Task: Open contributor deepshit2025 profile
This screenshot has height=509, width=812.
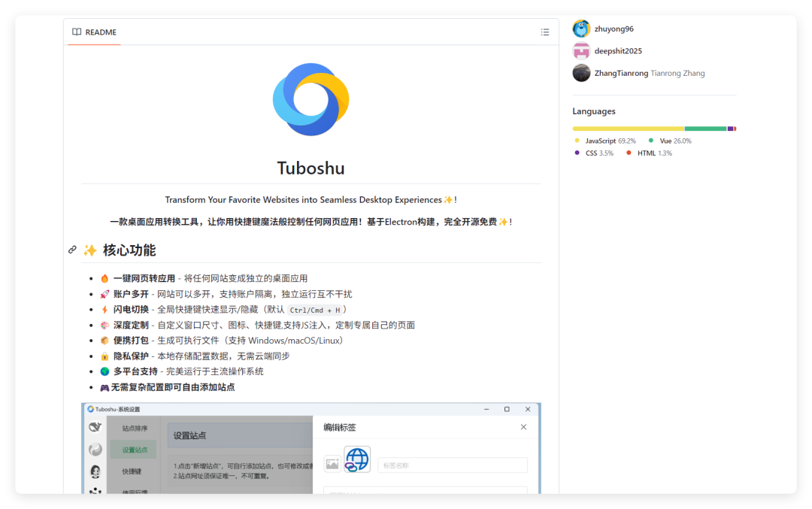Action: click(618, 50)
